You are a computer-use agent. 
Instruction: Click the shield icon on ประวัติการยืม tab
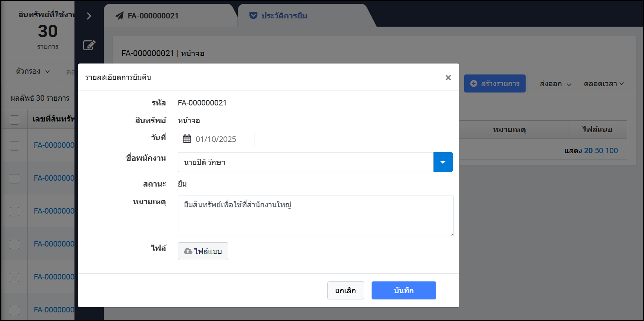[253, 16]
